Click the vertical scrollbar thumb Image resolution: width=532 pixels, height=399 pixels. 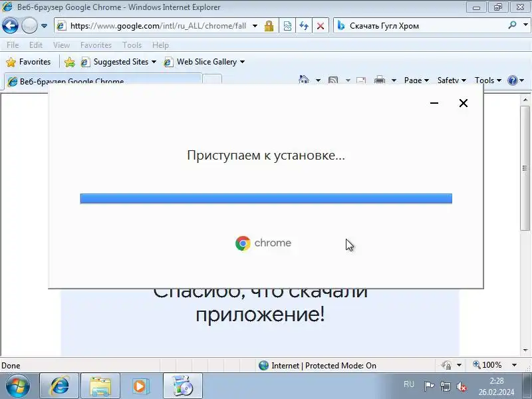[525, 168]
